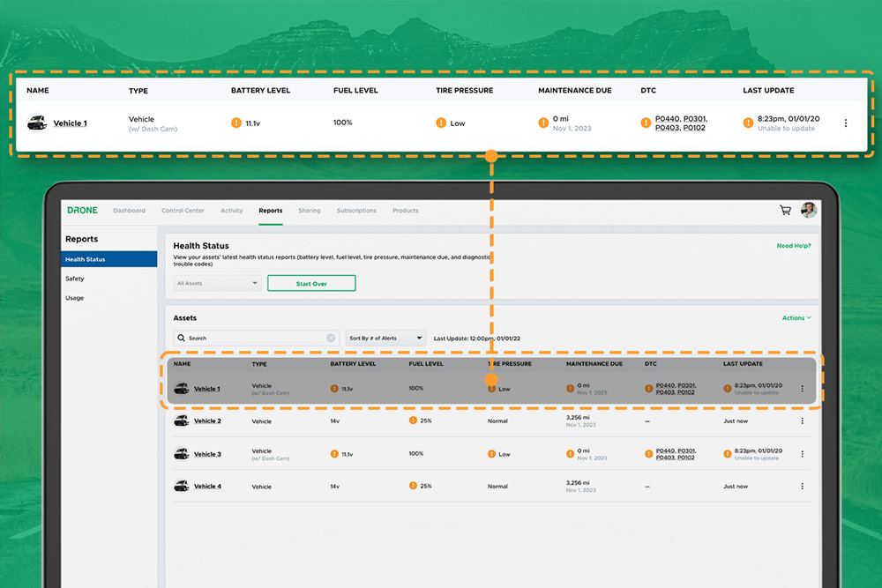Click inside the Search field
882x588 pixels.
click(x=256, y=338)
